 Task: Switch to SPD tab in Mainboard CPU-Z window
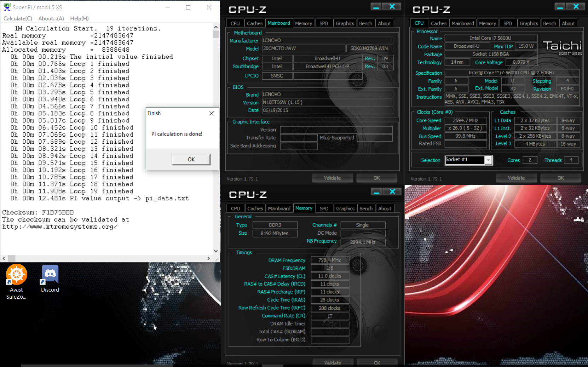coord(324,23)
